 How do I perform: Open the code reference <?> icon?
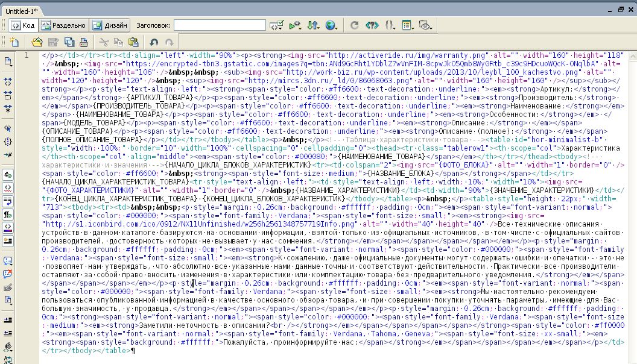click(x=372, y=25)
